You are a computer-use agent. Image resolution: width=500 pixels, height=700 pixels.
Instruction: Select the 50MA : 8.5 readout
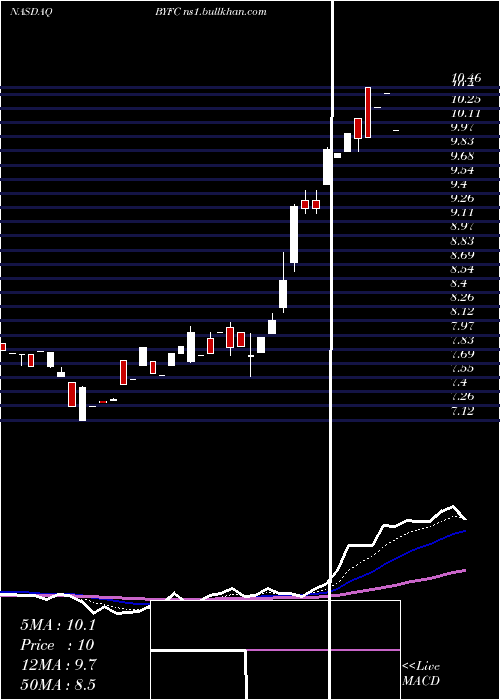(x=58, y=684)
